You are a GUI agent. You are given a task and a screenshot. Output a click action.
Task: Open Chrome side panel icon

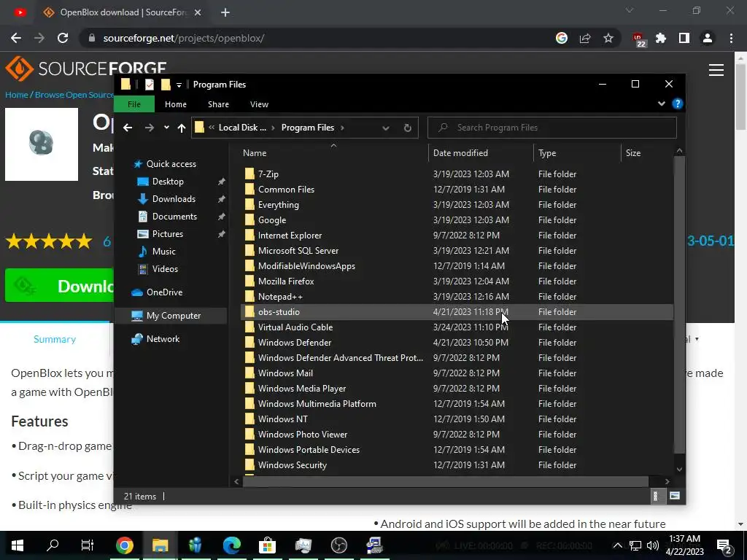pyautogui.click(x=684, y=38)
